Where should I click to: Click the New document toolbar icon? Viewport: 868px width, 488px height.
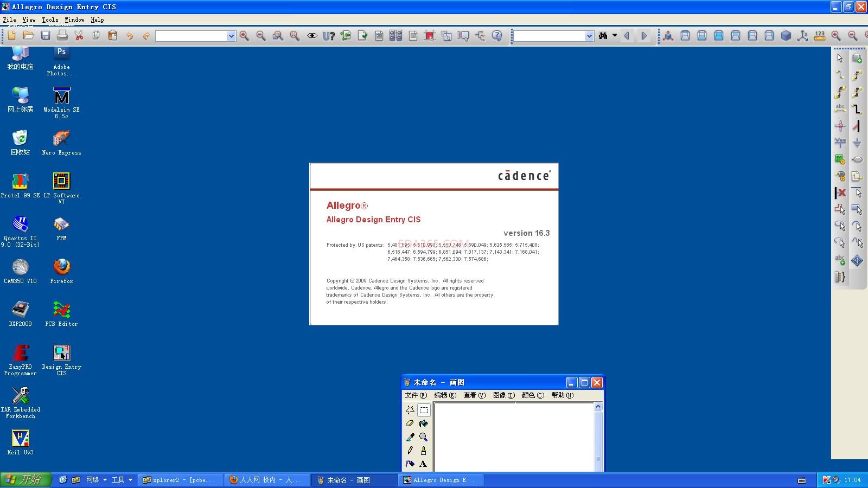click(11, 36)
